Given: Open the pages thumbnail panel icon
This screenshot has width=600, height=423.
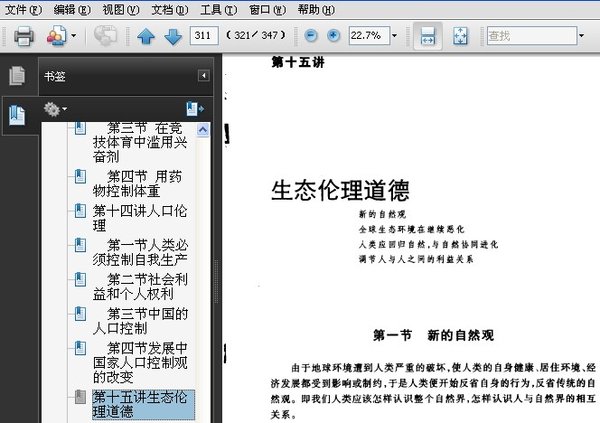Looking at the screenshot, I should pyautogui.click(x=17, y=75).
